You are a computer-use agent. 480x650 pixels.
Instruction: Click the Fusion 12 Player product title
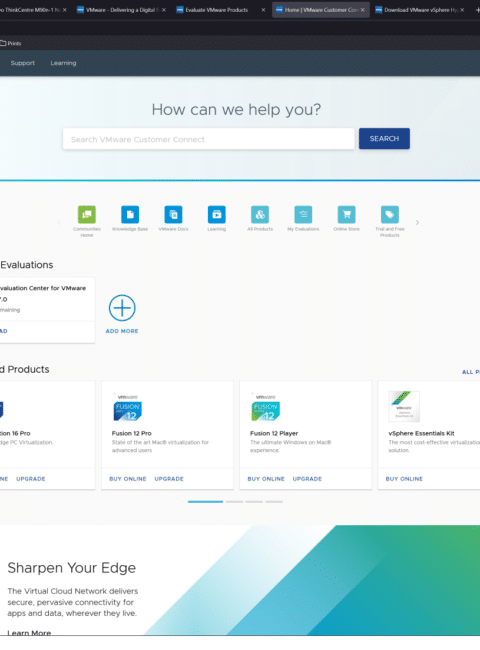274,433
